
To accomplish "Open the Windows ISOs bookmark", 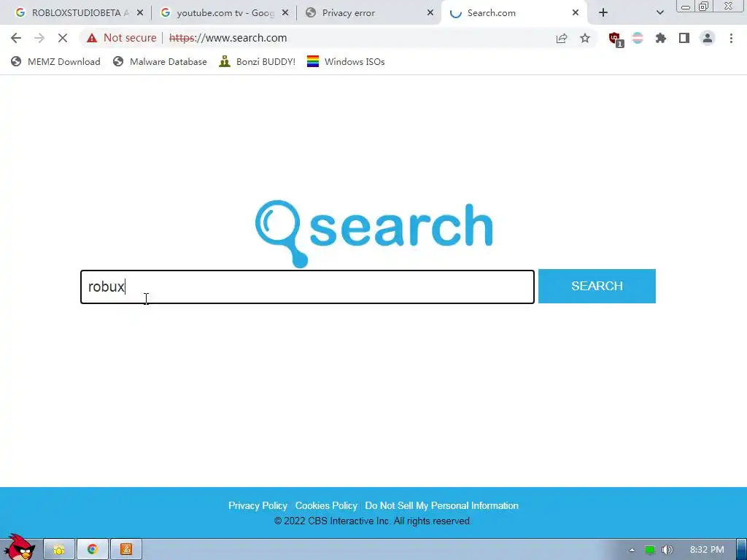I will click(346, 61).
